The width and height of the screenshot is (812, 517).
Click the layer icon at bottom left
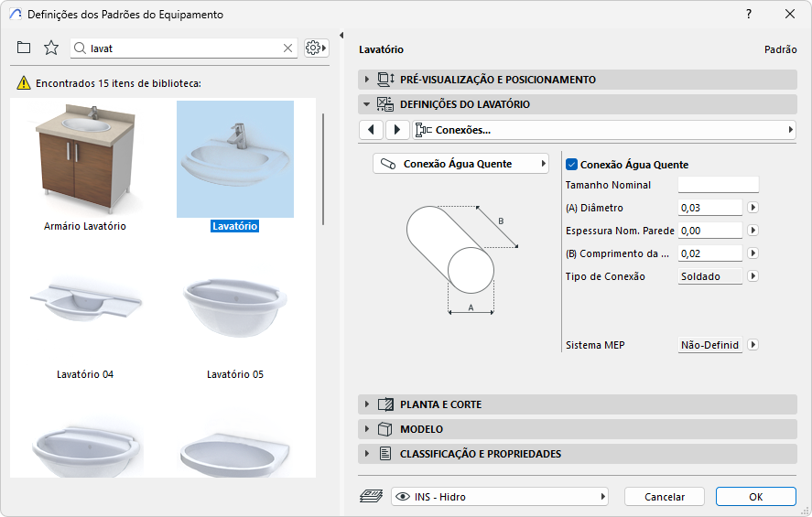[x=371, y=497]
